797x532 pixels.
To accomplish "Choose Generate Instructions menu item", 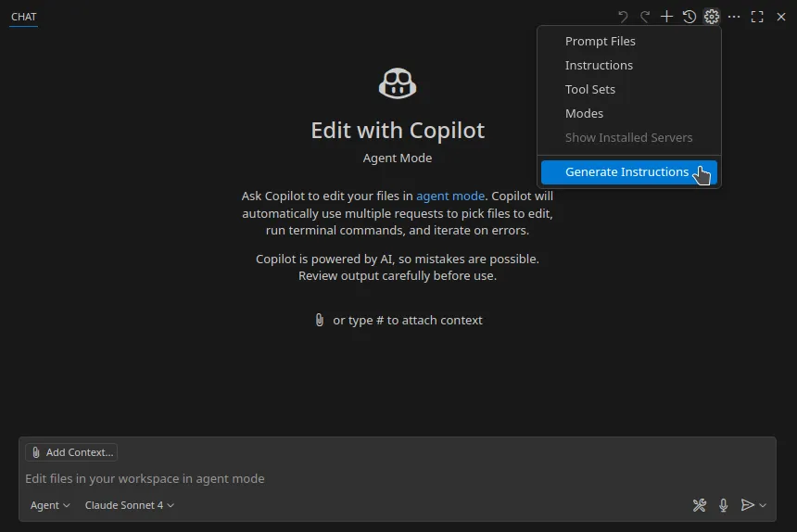I will [628, 172].
